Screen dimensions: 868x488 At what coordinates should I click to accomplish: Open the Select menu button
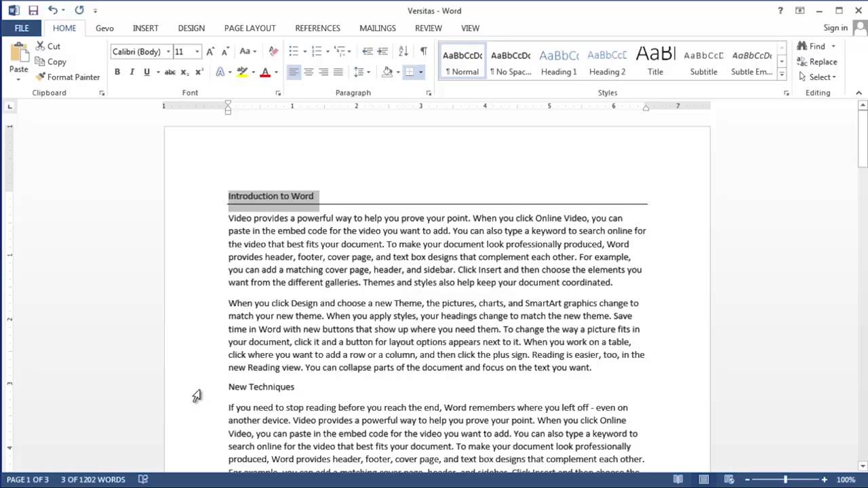(x=817, y=77)
